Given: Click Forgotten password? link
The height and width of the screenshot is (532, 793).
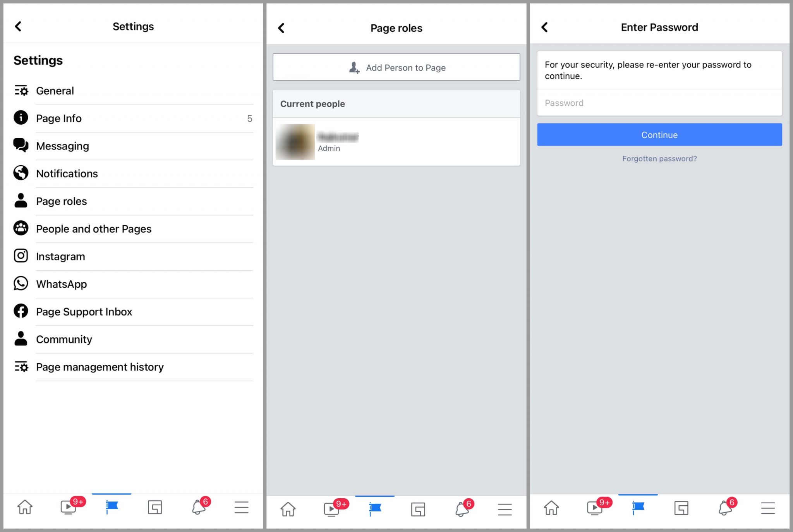Looking at the screenshot, I should tap(659, 158).
